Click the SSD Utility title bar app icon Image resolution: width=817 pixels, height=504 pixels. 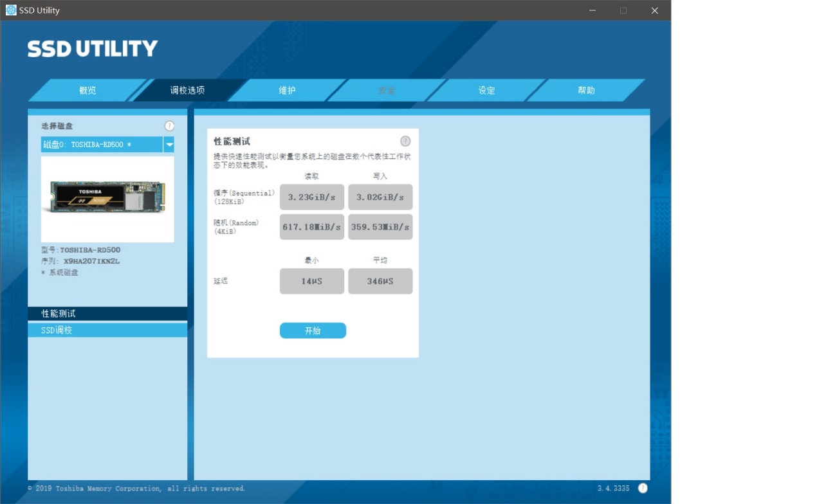11,10
